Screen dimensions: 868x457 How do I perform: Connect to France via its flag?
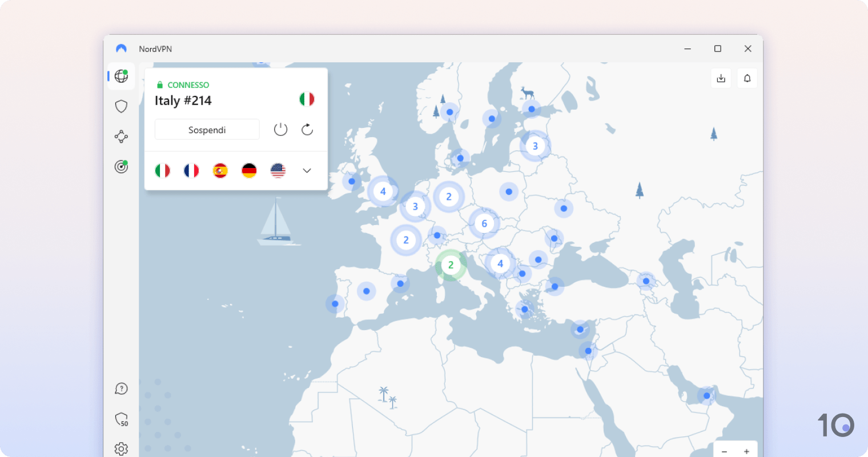pos(191,170)
